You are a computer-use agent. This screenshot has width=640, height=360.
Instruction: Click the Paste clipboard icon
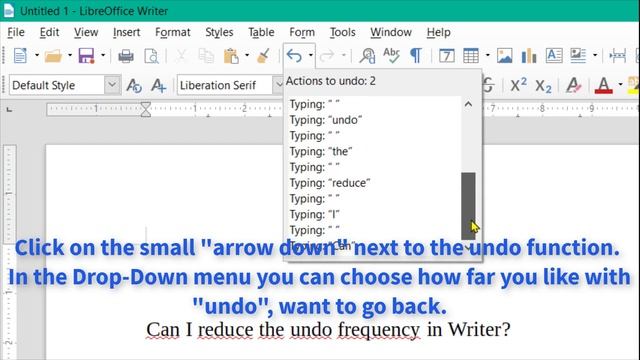coord(231,56)
